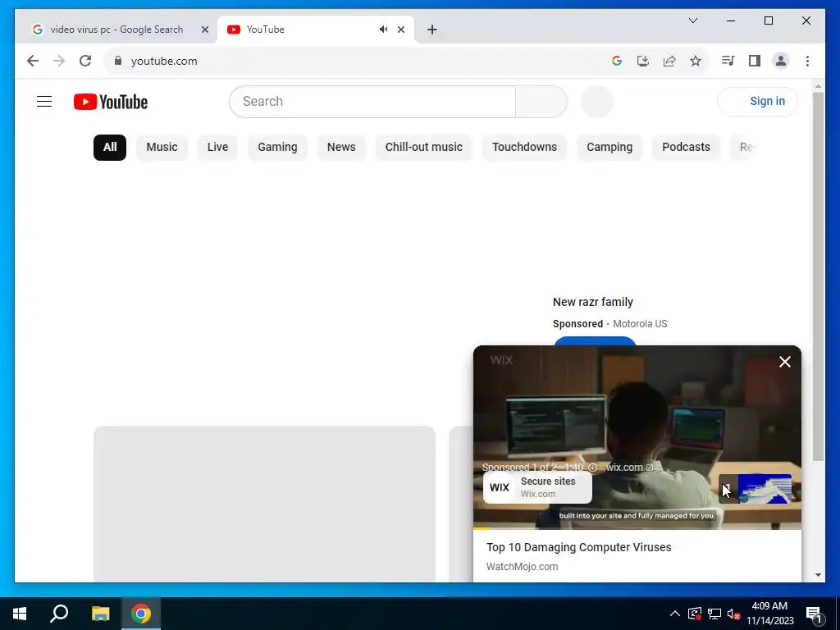Click the Google icon in address bar

click(x=617, y=61)
